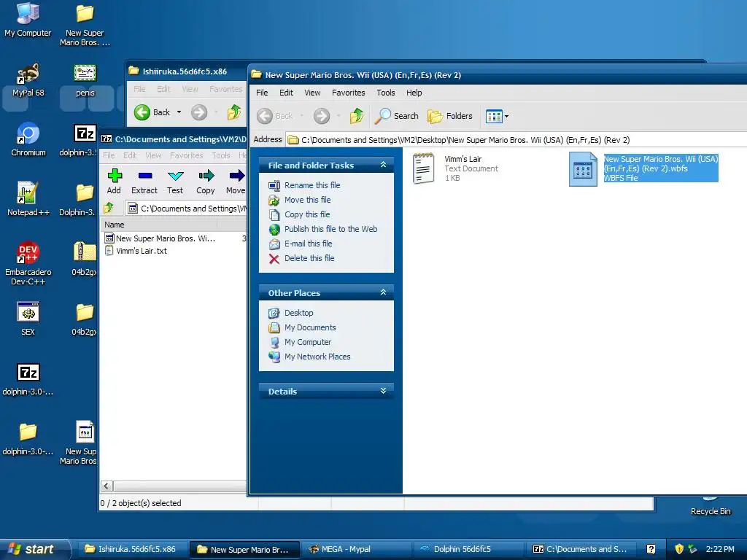Toggle the Folders pane button

pyautogui.click(x=449, y=116)
